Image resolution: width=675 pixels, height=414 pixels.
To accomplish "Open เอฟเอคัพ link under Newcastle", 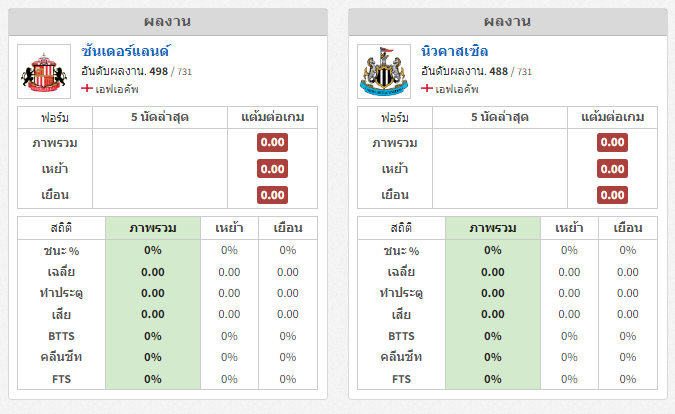I will [x=457, y=89].
